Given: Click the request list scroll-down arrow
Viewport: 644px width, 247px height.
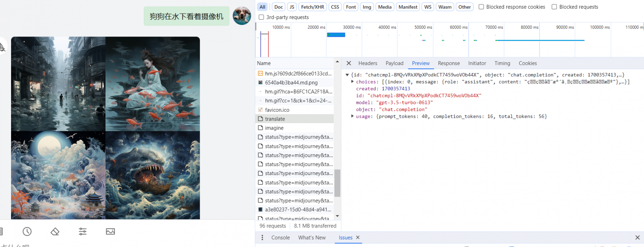Looking at the screenshot, I should tap(337, 216).
